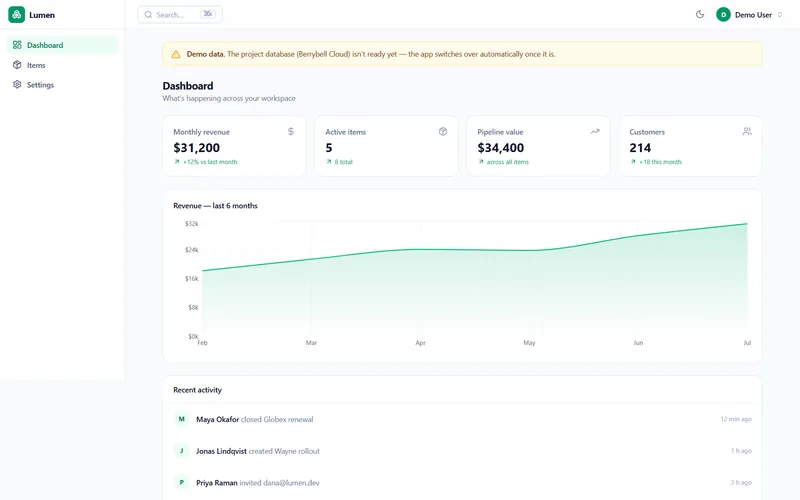Click the 3 h ago timestamp

coord(741,482)
